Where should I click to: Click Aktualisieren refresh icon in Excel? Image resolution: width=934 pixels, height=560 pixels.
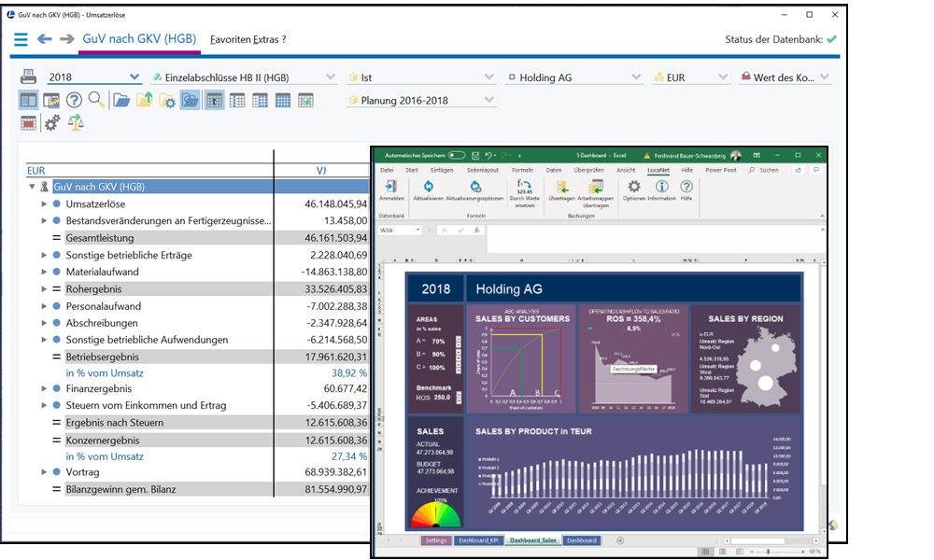(428, 190)
